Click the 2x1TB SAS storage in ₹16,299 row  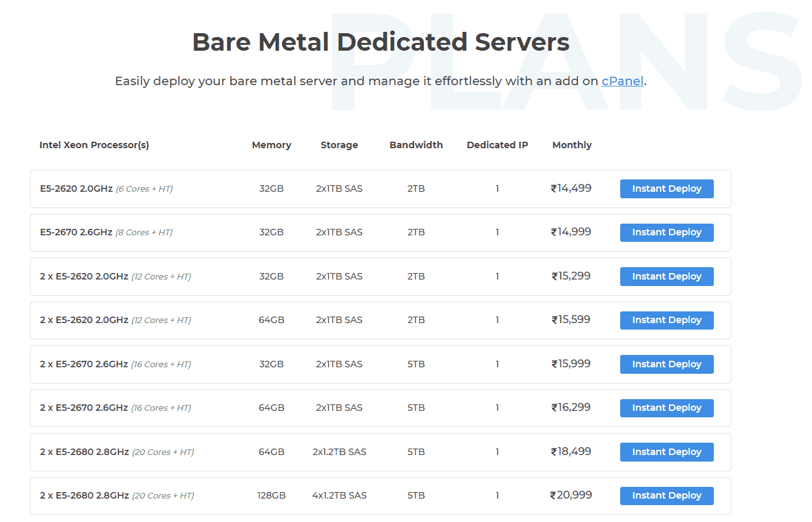coord(339,408)
